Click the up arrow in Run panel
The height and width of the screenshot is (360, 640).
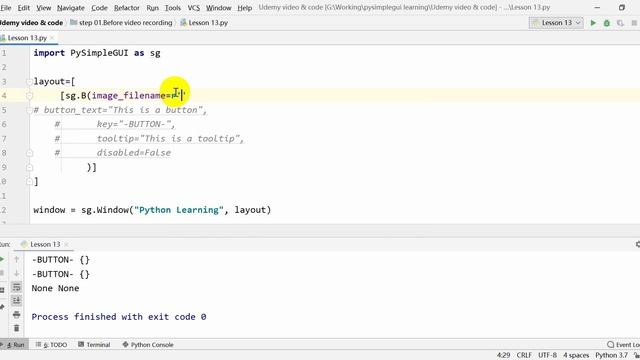tap(16, 259)
